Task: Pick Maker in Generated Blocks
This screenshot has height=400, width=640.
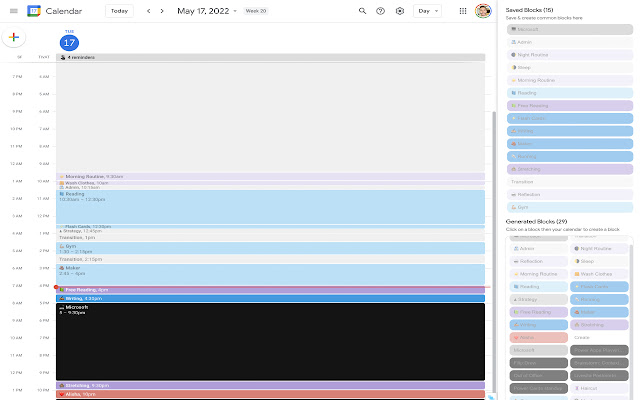Action: [599, 312]
